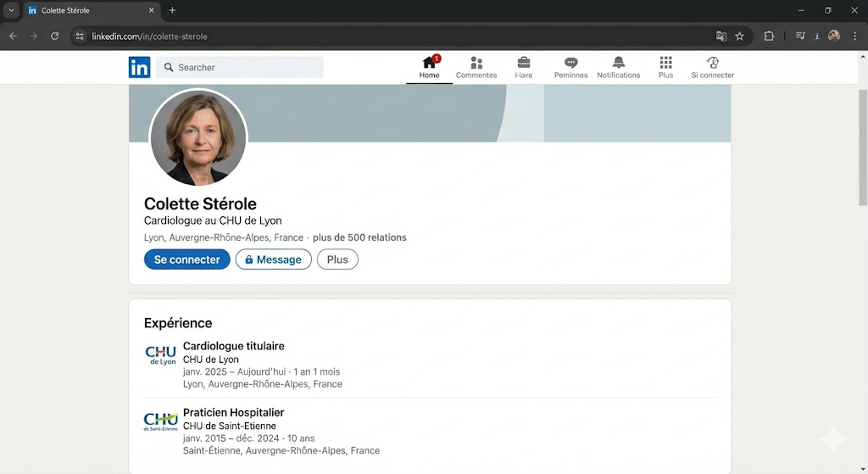868x474 pixels.
Task: Open the extensions puzzle icon
Action: (x=769, y=36)
